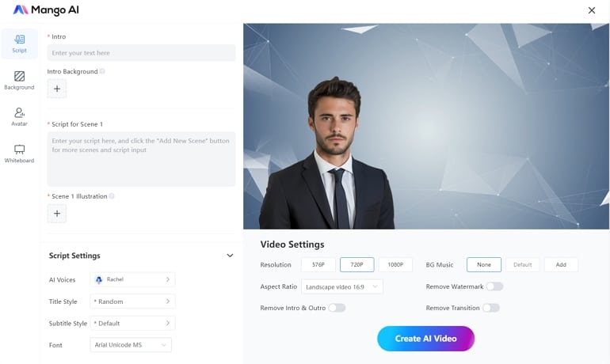This screenshot has width=610, height=364.
Task: Choose the 576P resolution option
Action: [x=318, y=265]
